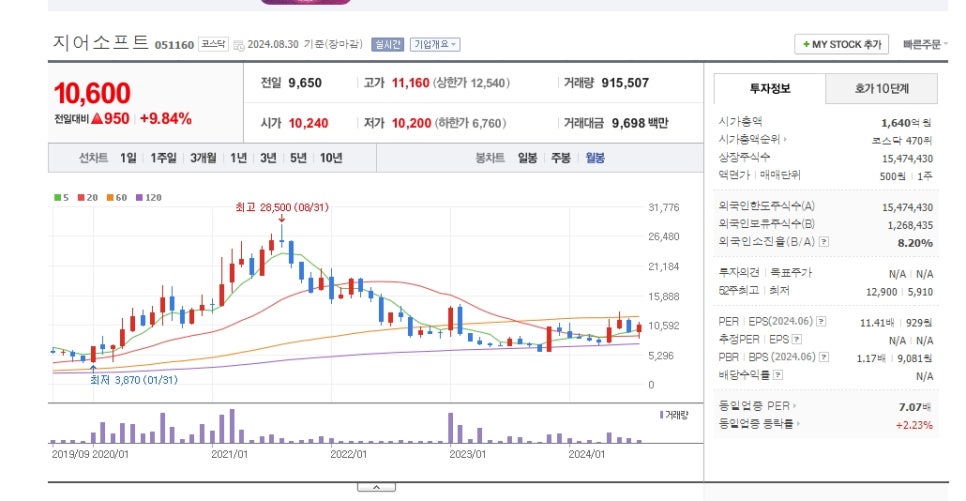Open the 호가10단계 tab
The height and width of the screenshot is (501, 966).
tap(882, 89)
